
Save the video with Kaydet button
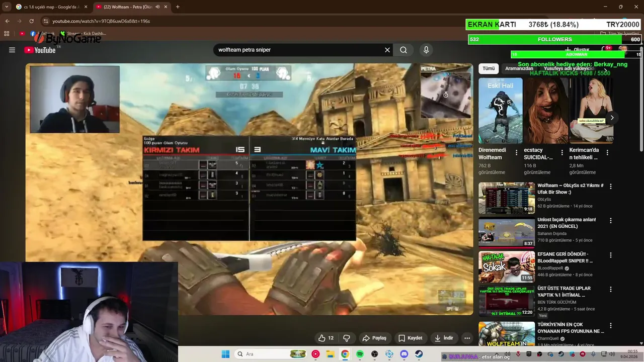[411, 338]
